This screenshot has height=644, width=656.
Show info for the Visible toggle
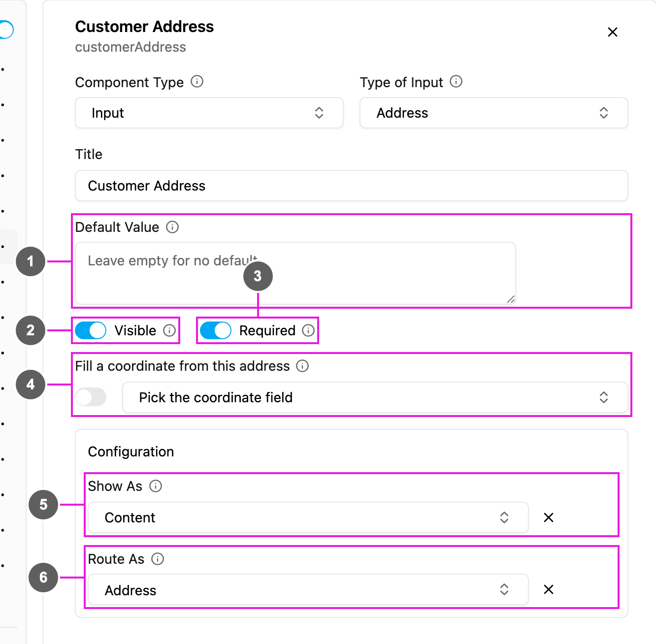[169, 330]
